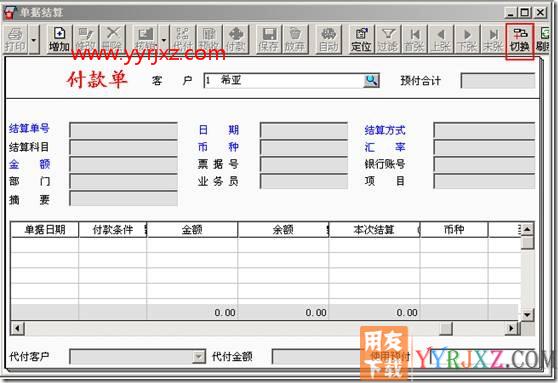The image size is (558, 383).
Task: Close the 单据结算 window
Action: click(540, 13)
